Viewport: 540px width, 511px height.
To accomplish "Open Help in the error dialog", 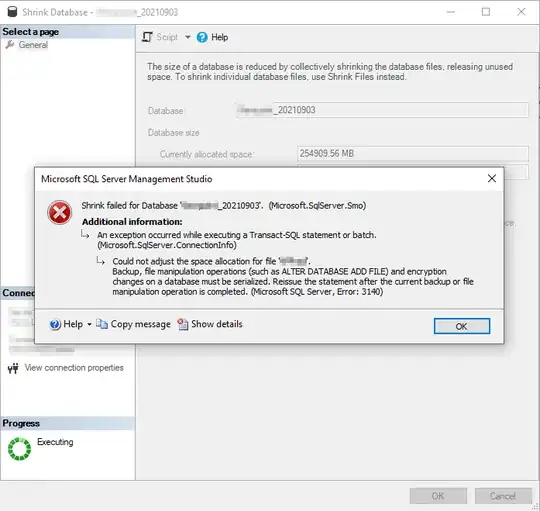I will (73, 324).
